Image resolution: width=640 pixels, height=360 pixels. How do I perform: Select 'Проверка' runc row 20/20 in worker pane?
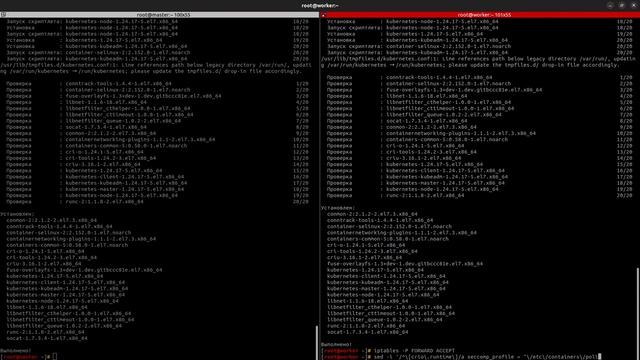coord(479,196)
